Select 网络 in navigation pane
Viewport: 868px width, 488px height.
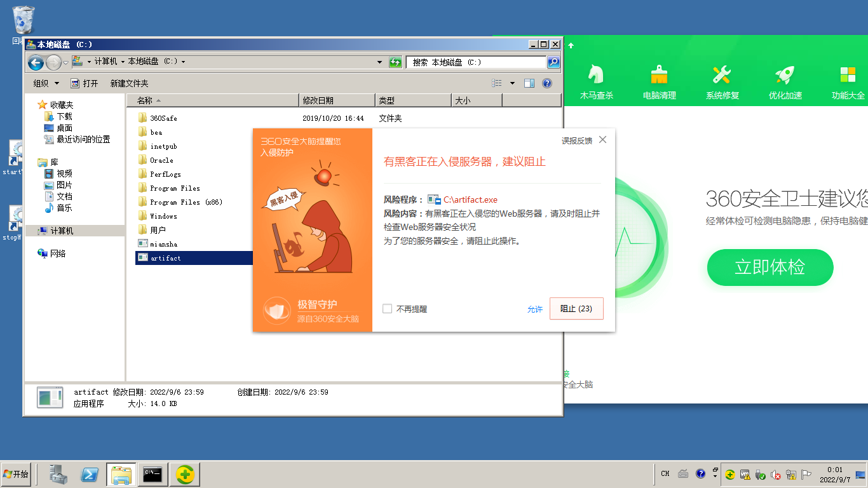(x=58, y=254)
